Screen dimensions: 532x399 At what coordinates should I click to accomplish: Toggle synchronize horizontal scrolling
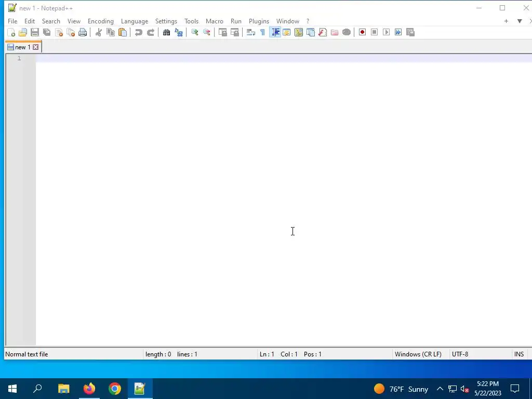coord(234,32)
